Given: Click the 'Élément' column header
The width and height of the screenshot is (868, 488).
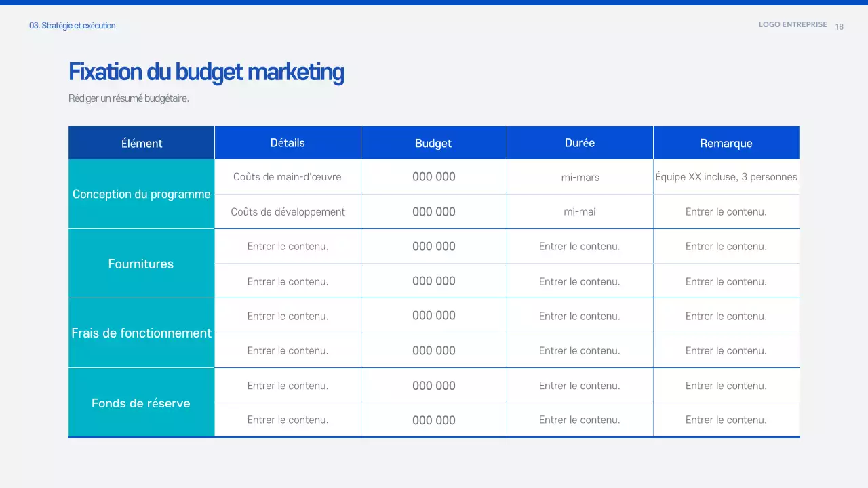Looking at the screenshot, I should click(141, 143).
